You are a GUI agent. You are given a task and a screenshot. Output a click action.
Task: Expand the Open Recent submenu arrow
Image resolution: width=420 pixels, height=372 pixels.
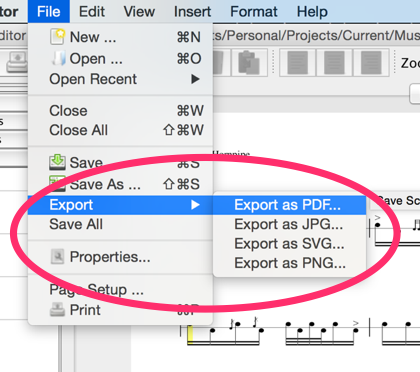(196, 79)
